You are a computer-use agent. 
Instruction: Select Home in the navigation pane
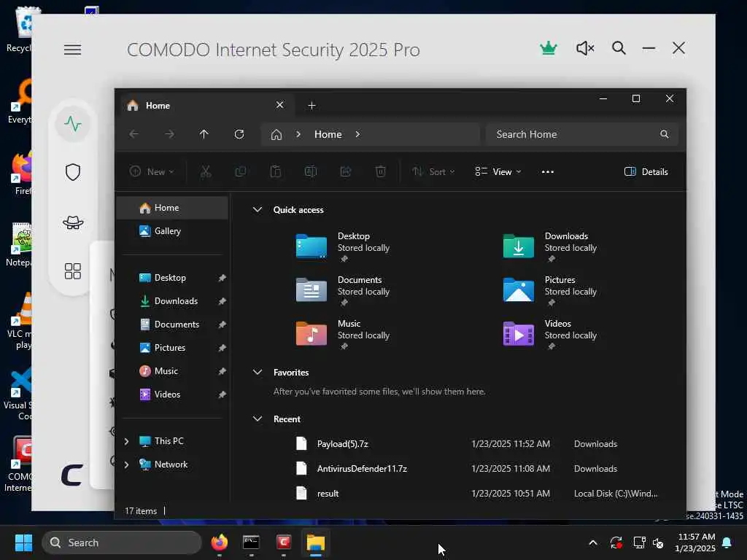(x=172, y=208)
